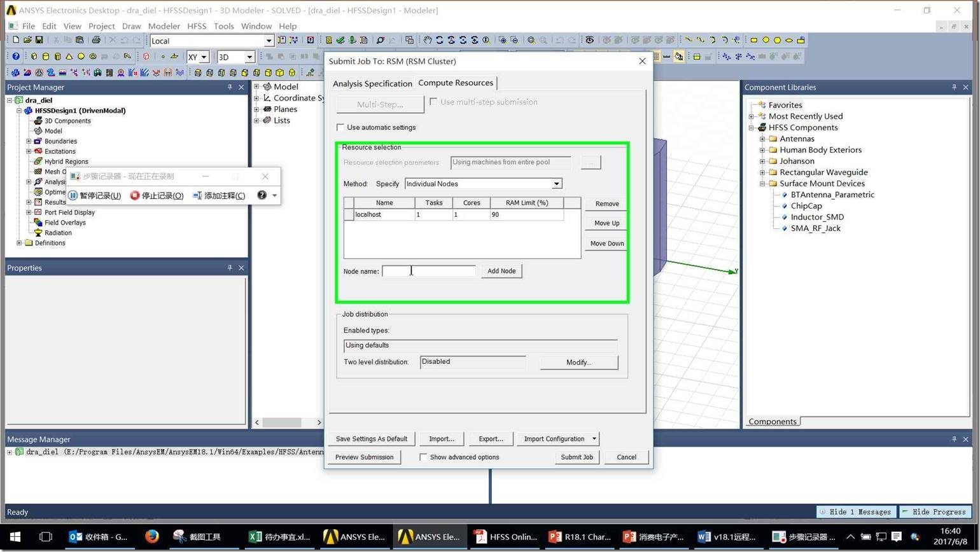This screenshot has height=552, width=980.
Task: Open the Individual Nodes method dropdown
Action: [556, 184]
